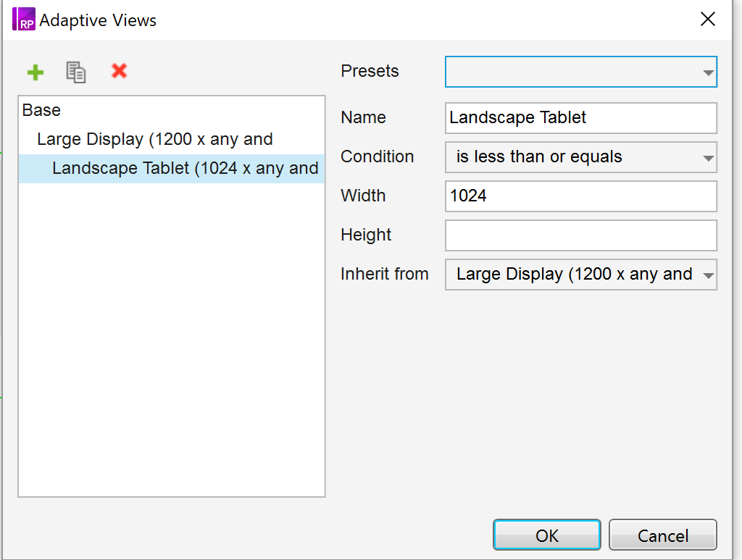This screenshot has height=560, width=742.
Task: Click the Condition label
Action: point(377,157)
